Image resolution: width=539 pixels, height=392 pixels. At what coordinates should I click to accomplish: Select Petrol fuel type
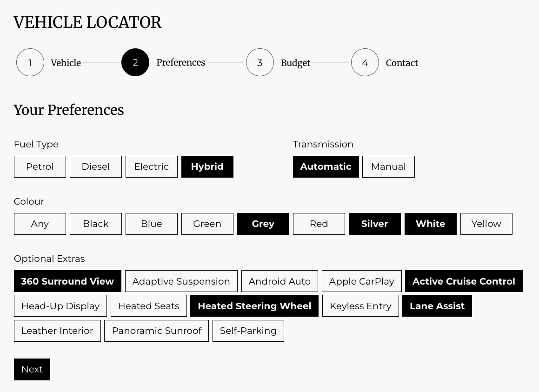40,166
